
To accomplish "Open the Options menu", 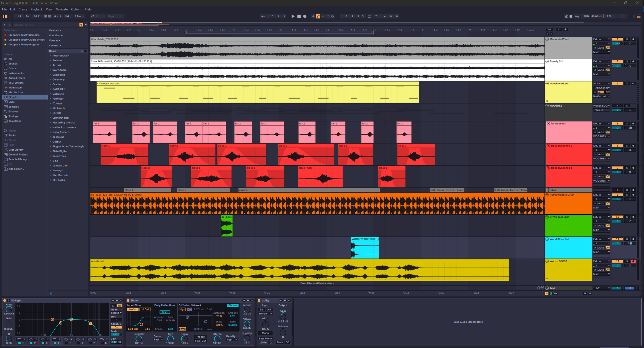I will (x=76, y=9).
